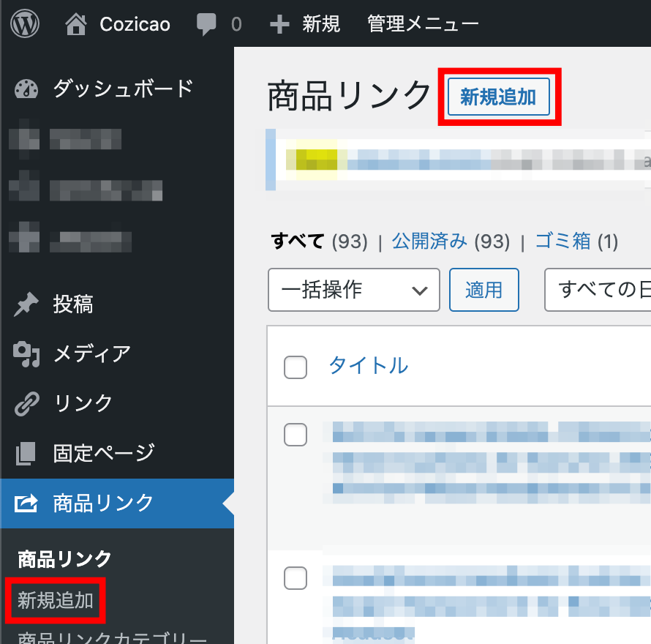Open 管理メニュー in the admin bar
Image resolution: width=651 pixels, height=644 pixels.
423,23
